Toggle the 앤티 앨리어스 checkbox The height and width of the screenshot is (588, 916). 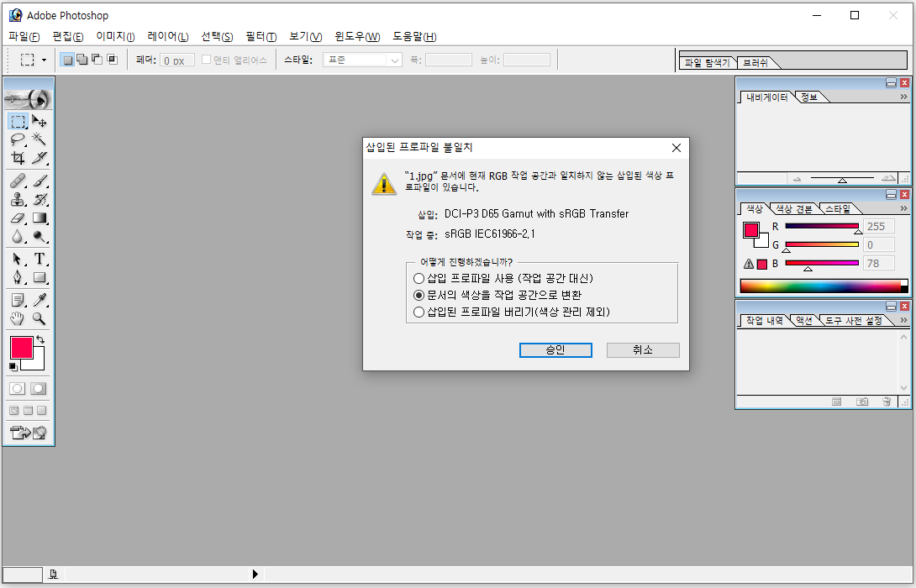[x=206, y=60]
